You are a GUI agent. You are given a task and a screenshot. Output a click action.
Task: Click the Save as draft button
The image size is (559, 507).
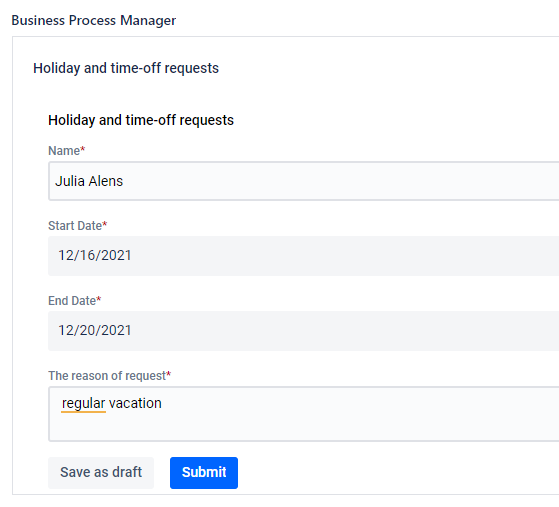click(101, 473)
